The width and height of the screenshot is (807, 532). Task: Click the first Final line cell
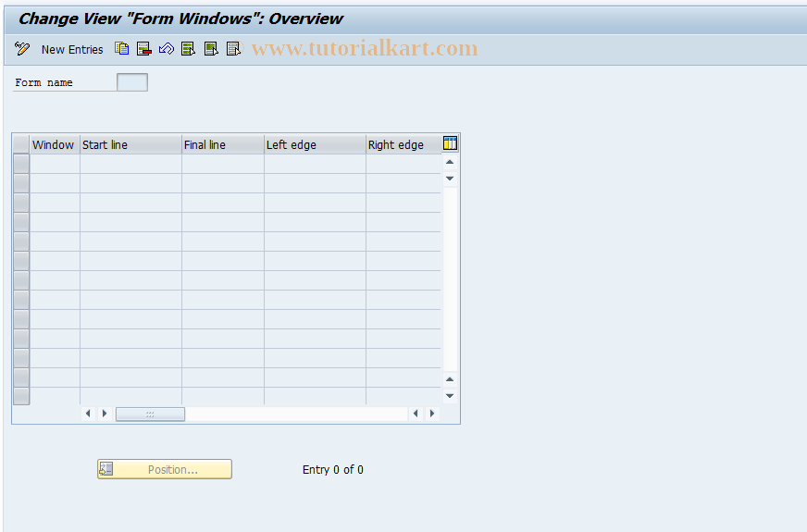(223, 164)
